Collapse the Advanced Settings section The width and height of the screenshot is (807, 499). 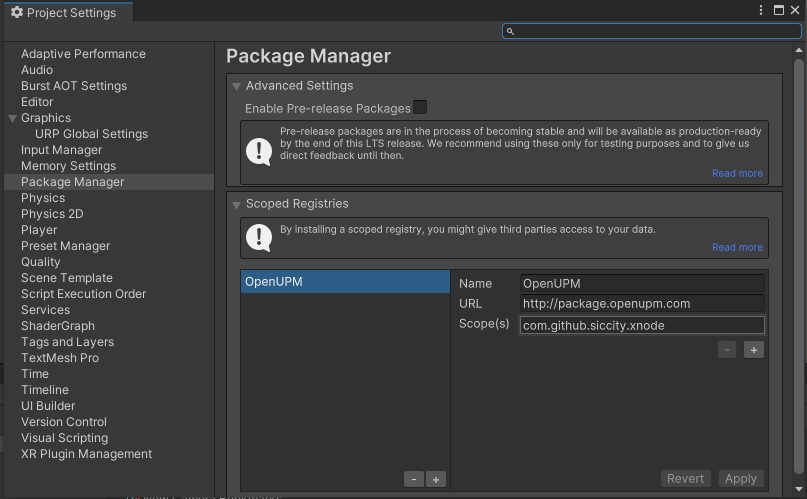[x=236, y=86]
